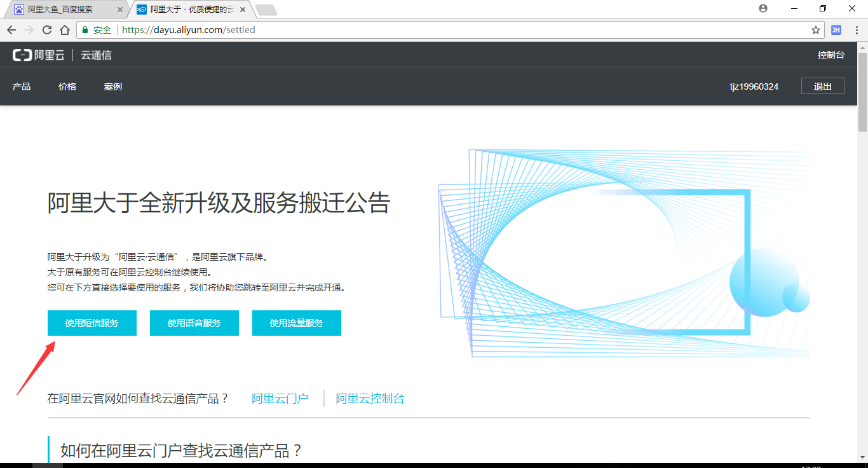The width and height of the screenshot is (868, 468).
Task: Open the 案例 navigation item
Action: (113, 86)
